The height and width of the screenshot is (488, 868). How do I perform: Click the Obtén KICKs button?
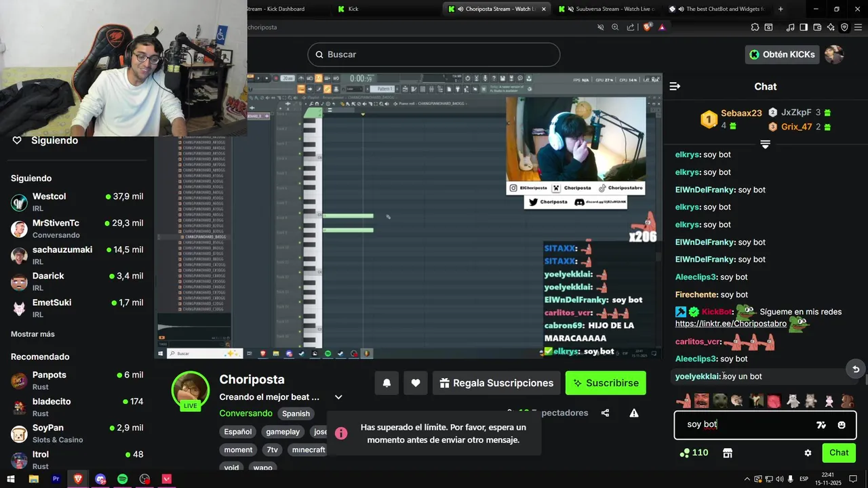783,54
